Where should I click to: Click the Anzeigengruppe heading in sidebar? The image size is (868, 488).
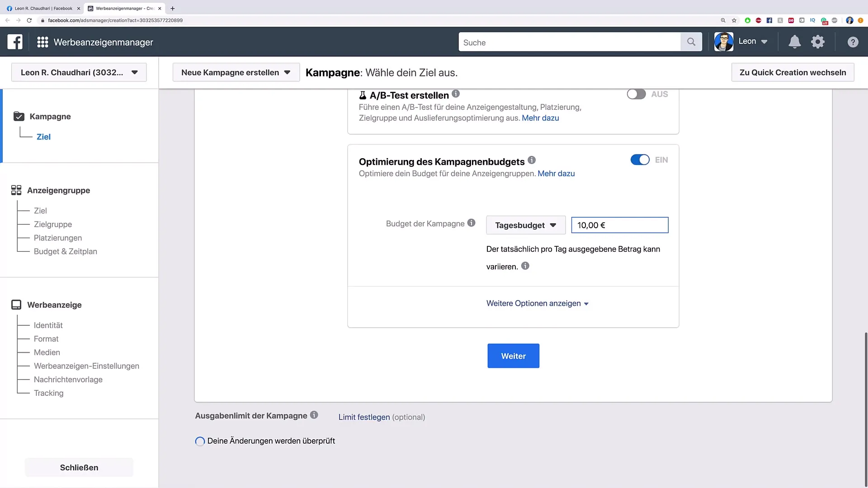[58, 190]
